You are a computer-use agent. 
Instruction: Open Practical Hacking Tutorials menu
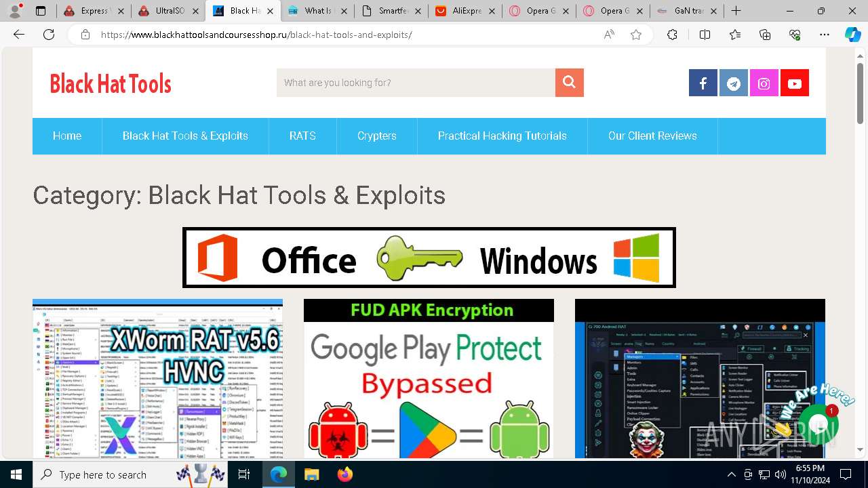502,136
